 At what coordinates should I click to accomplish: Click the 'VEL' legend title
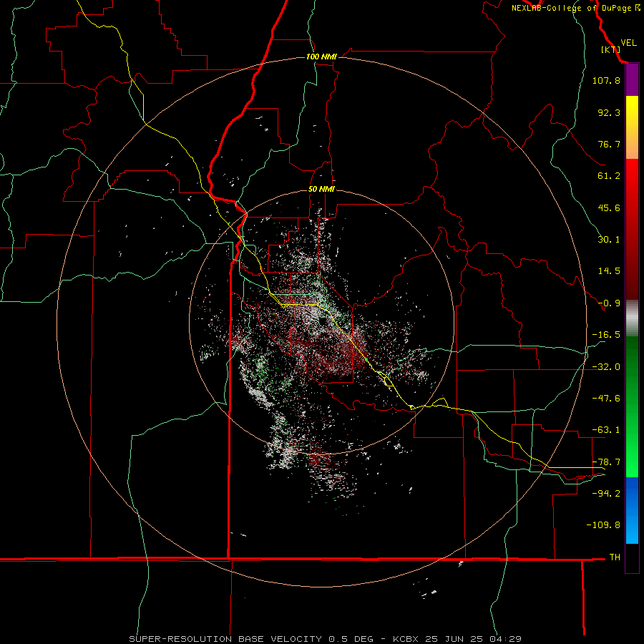tap(628, 43)
